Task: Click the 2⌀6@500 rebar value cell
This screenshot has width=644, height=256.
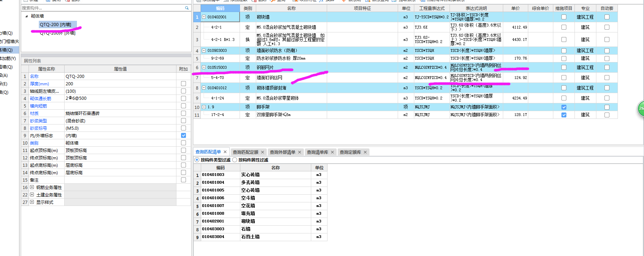Action: tap(120, 98)
